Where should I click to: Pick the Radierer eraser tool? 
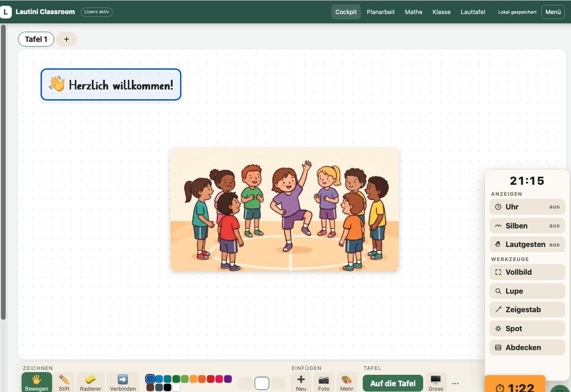(x=90, y=382)
